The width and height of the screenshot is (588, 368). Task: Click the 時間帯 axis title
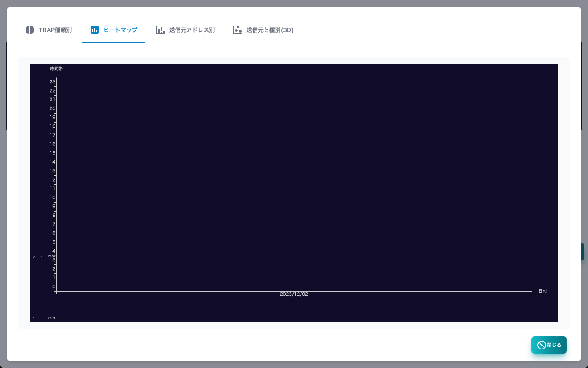56,68
